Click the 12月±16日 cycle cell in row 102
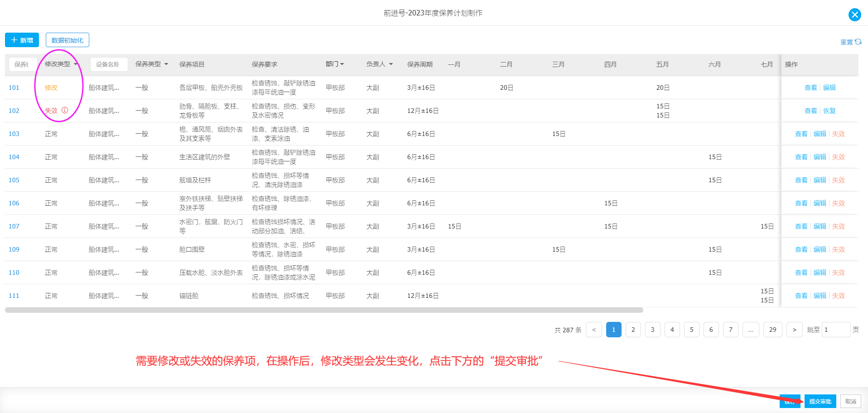 point(422,111)
